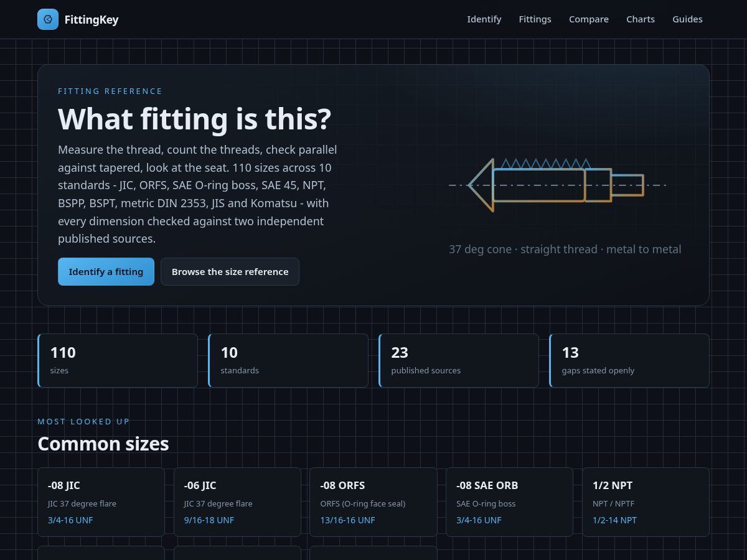Open the -06 JIC size card
The image size is (747, 560).
tap(237, 502)
